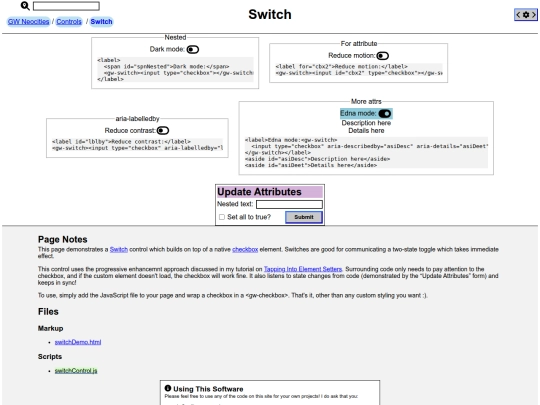Viewport: 540px width, 405px height.
Task: Go to GW Necoties breadcrumb link
Action: (29, 22)
